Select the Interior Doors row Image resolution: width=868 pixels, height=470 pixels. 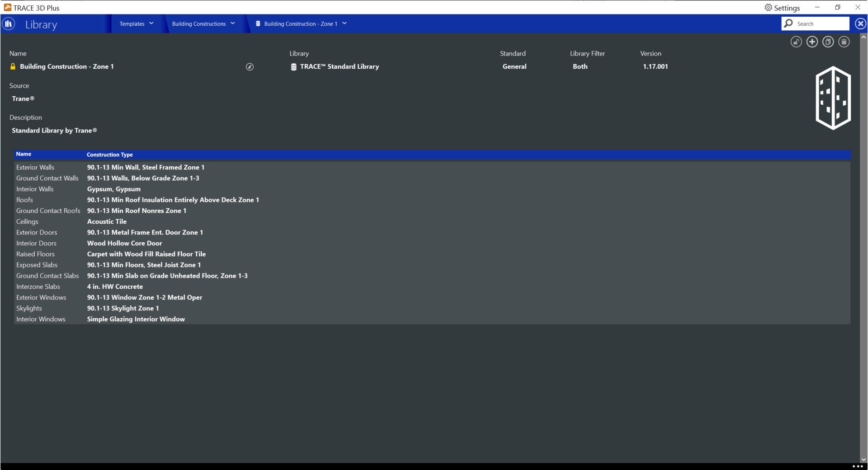tap(36, 244)
